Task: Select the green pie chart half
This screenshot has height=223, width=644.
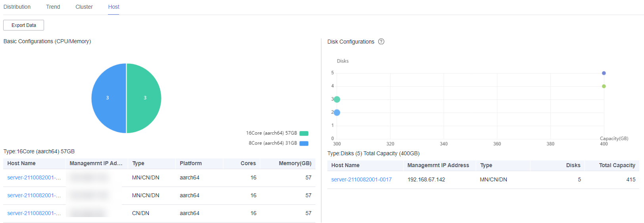Action: click(144, 98)
